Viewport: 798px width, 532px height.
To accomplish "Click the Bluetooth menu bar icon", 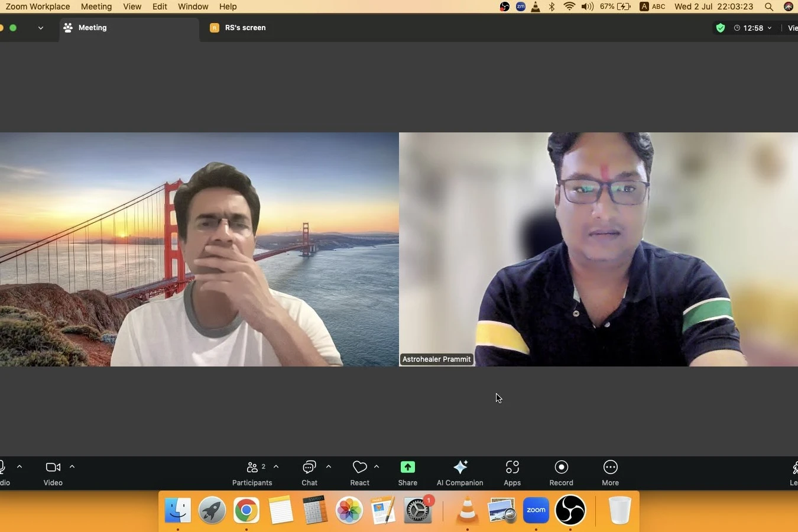I will pyautogui.click(x=552, y=7).
